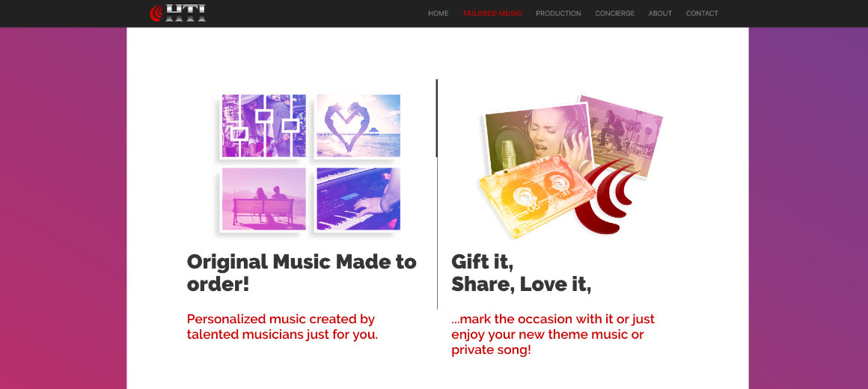Click the vertical divider line between columns

tap(437, 194)
